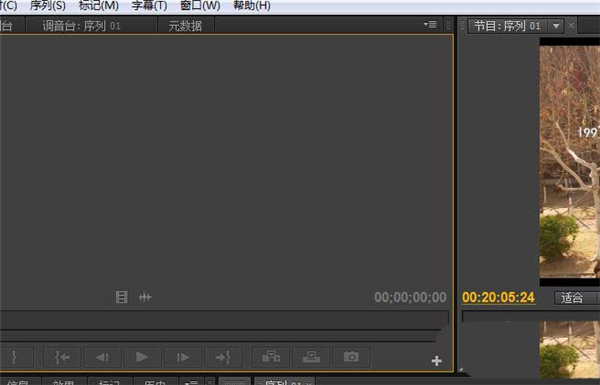Open the button editor plus icon
Viewport: 600px width, 385px height.
click(x=437, y=361)
